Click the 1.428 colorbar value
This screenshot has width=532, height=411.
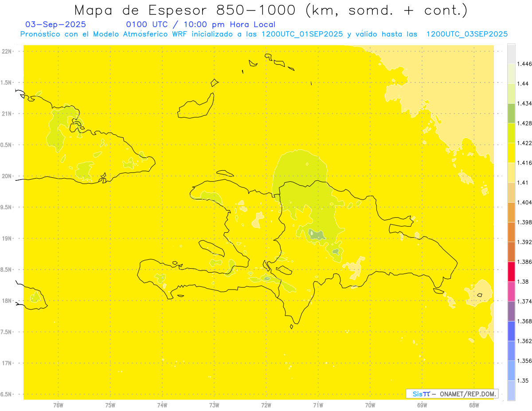pos(524,123)
